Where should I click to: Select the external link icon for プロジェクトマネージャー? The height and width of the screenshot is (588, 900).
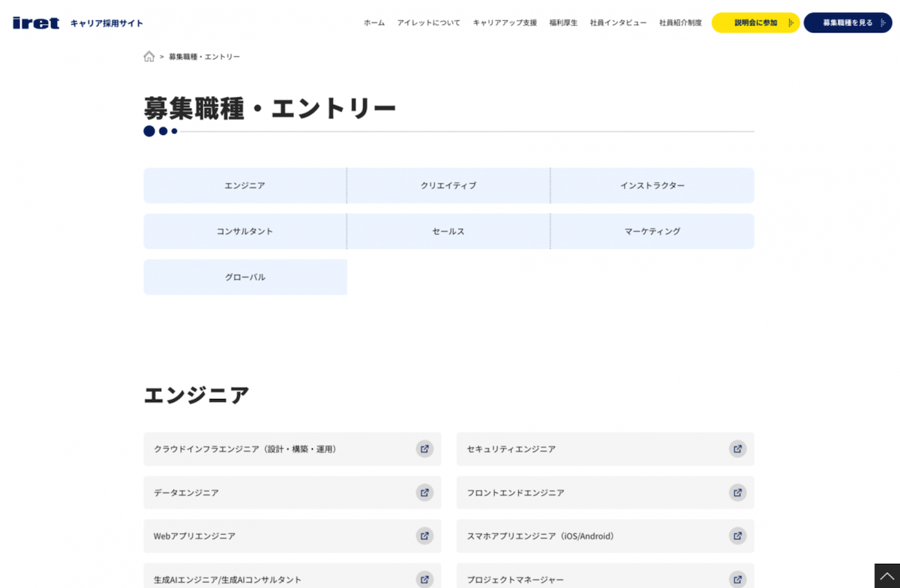[x=737, y=579]
